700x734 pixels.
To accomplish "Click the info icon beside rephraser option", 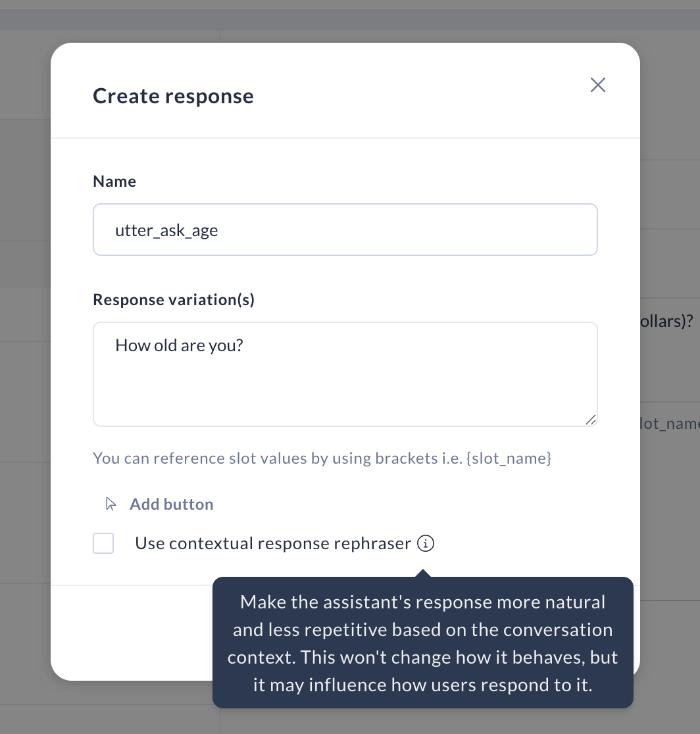I will 426,543.
